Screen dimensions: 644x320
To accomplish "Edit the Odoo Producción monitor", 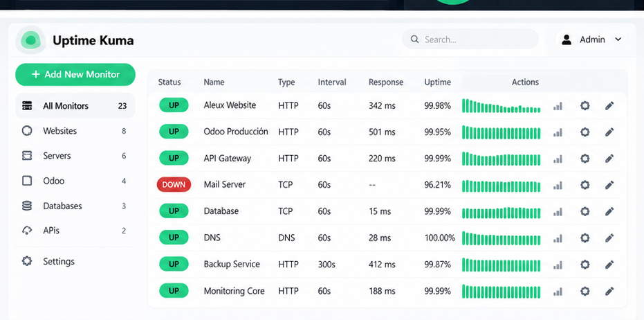I will pos(609,132).
